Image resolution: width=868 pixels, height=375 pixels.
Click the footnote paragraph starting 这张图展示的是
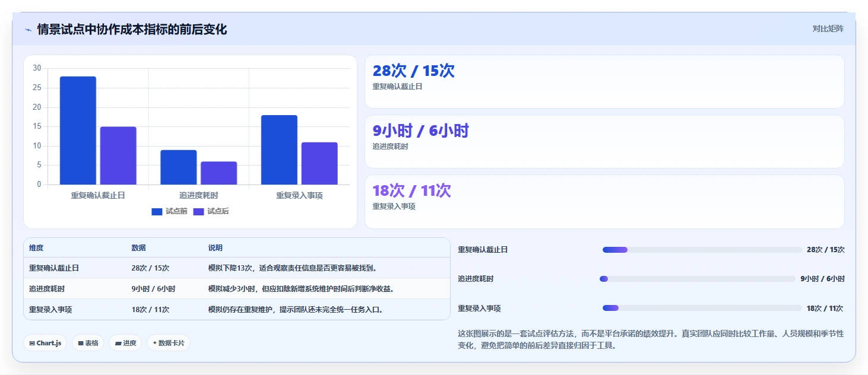(x=651, y=340)
